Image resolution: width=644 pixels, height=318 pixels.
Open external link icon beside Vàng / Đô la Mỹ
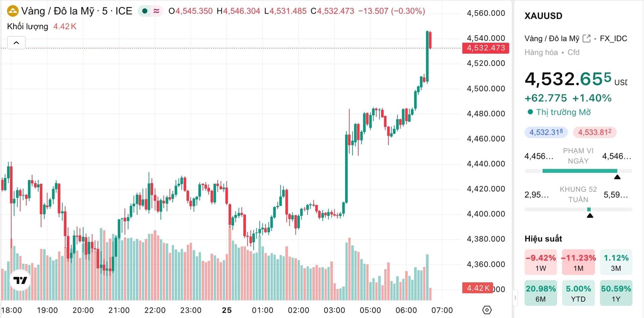click(x=586, y=39)
